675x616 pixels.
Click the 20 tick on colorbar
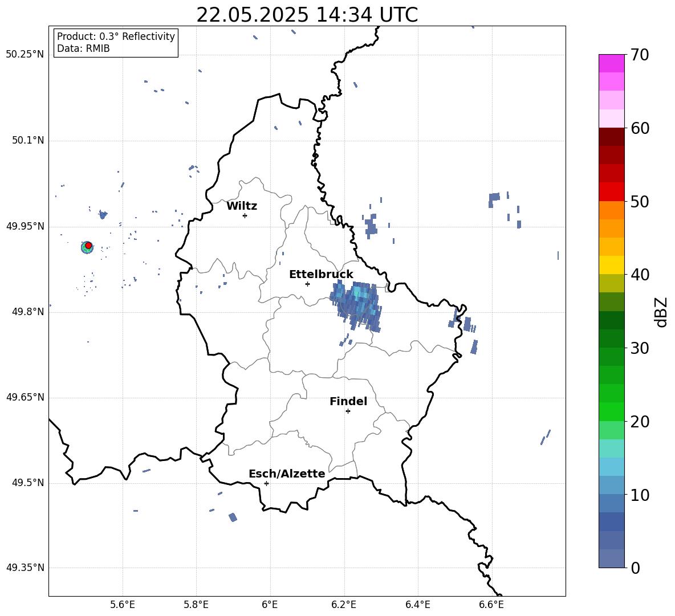tap(640, 422)
